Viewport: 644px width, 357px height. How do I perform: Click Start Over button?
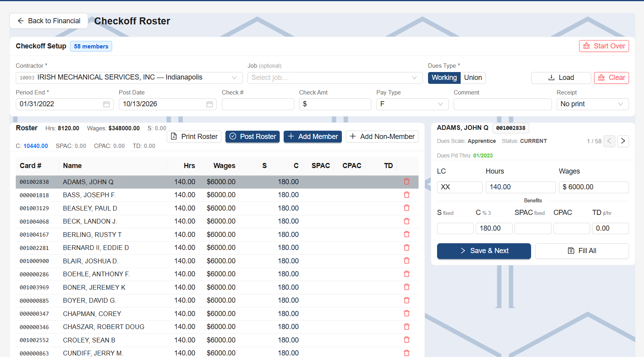click(x=604, y=46)
